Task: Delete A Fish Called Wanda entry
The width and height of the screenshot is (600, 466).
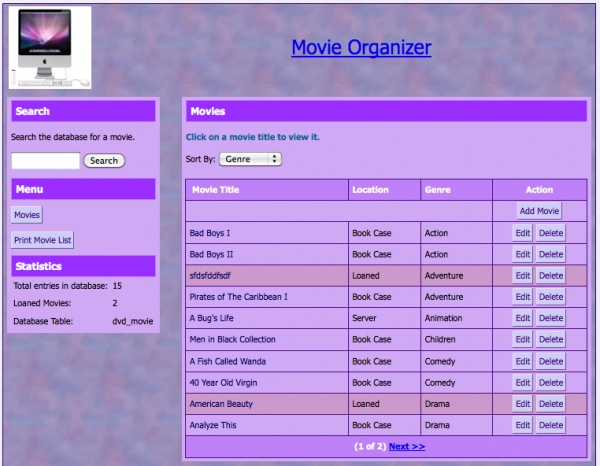Action: [551, 362]
